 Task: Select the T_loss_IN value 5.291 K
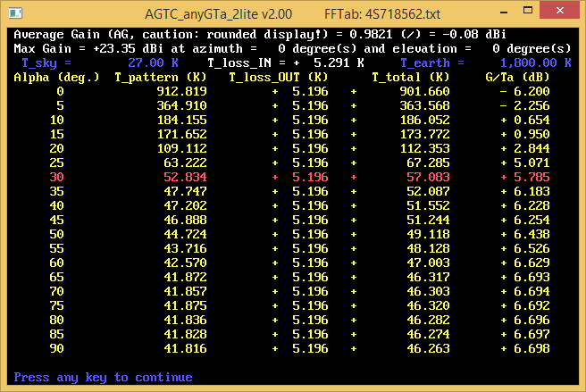click(x=339, y=63)
